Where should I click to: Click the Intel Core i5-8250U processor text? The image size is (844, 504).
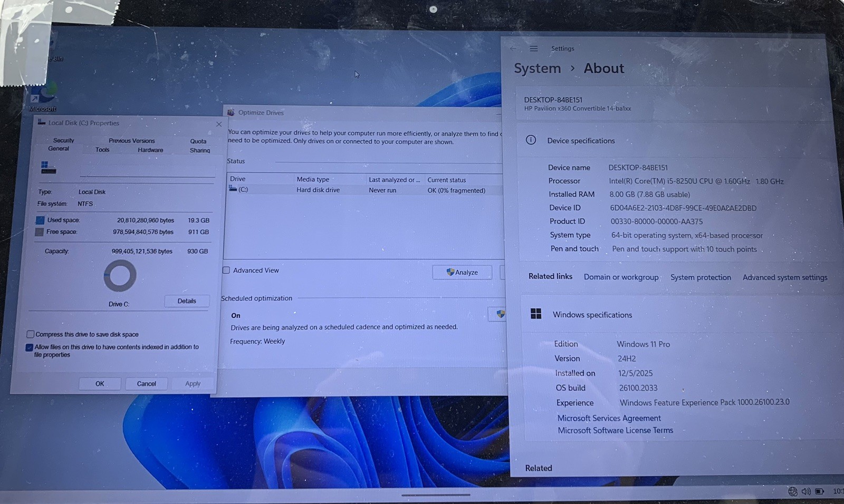696,181
